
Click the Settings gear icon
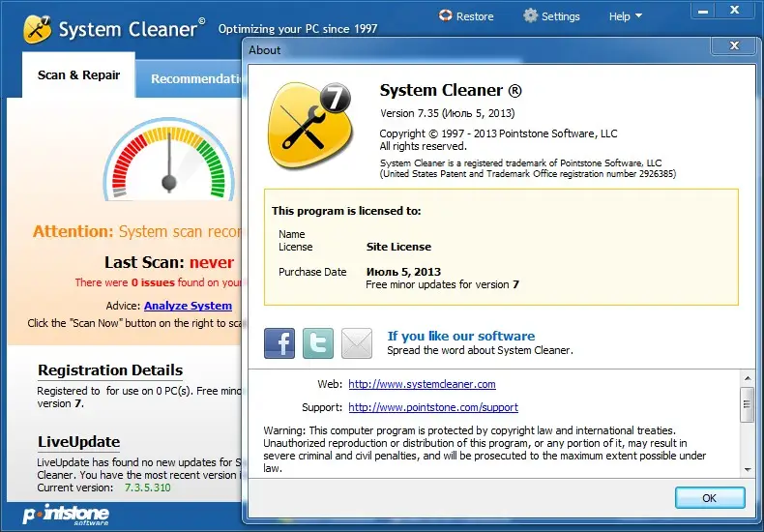click(530, 15)
